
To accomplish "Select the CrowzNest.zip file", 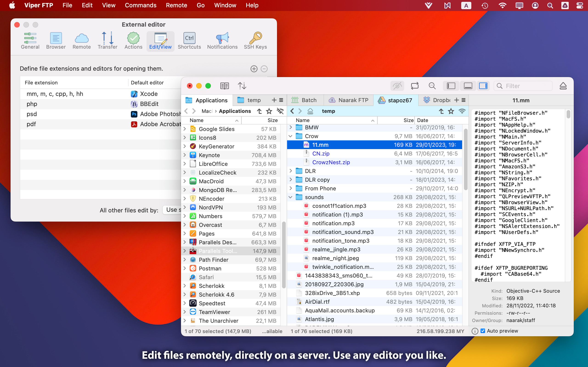I will tap(331, 162).
